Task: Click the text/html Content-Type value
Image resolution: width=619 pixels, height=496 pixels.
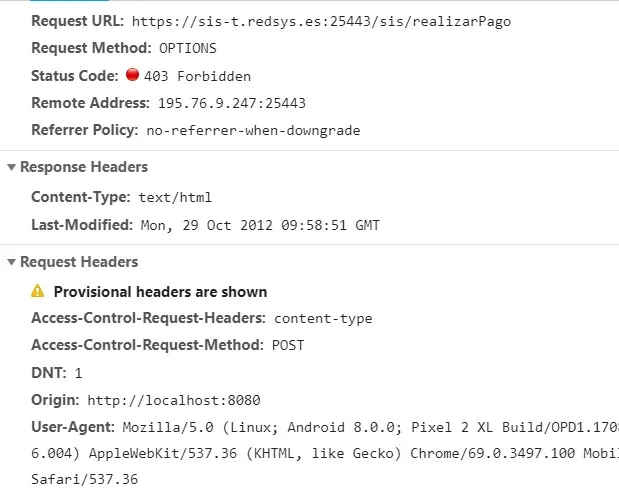Action: [175, 197]
